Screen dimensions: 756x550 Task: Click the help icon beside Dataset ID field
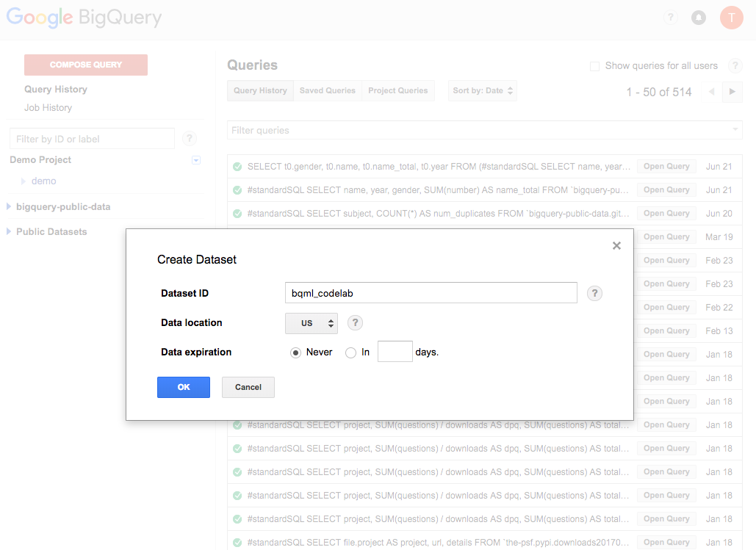tap(594, 292)
